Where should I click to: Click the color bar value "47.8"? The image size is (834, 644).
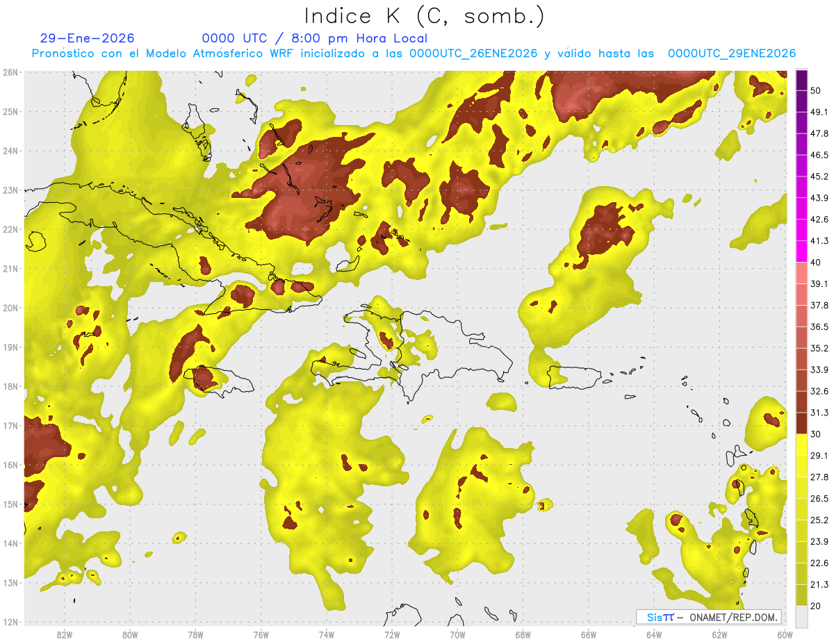820,134
